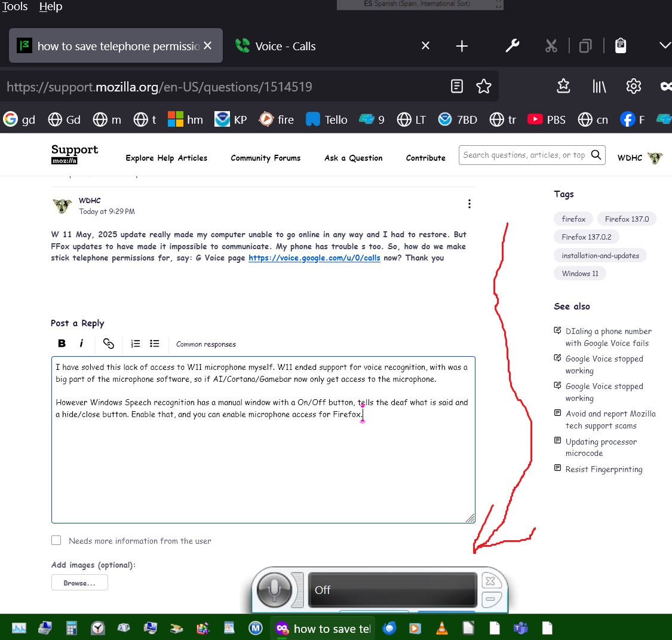Select the 'Windows 11' tag
Viewport: 672px width, 640px height.
pos(580,274)
